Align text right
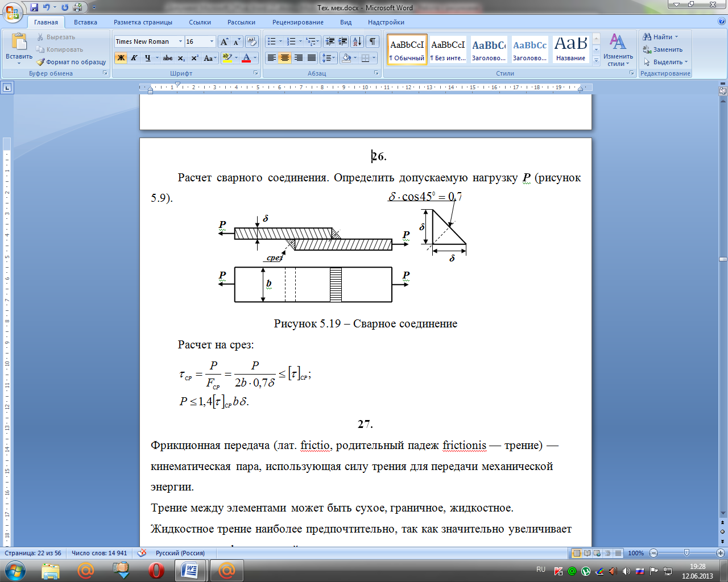Image resolution: width=728 pixels, height=582 pixels. pos(298,58)
